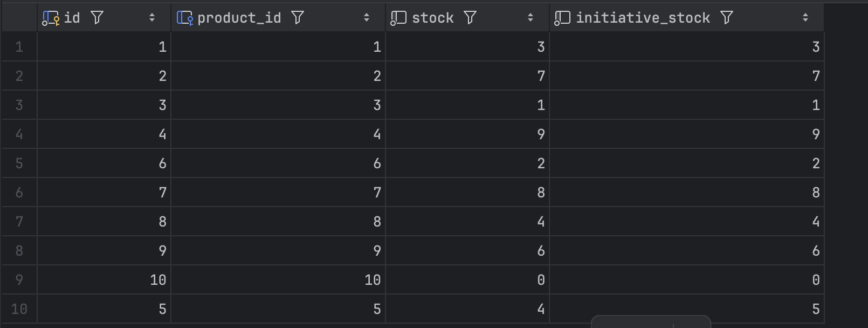This screenshot has width=868, height=328.
Task: Select row number 6 in gutter
Action: tap(19, 193)
